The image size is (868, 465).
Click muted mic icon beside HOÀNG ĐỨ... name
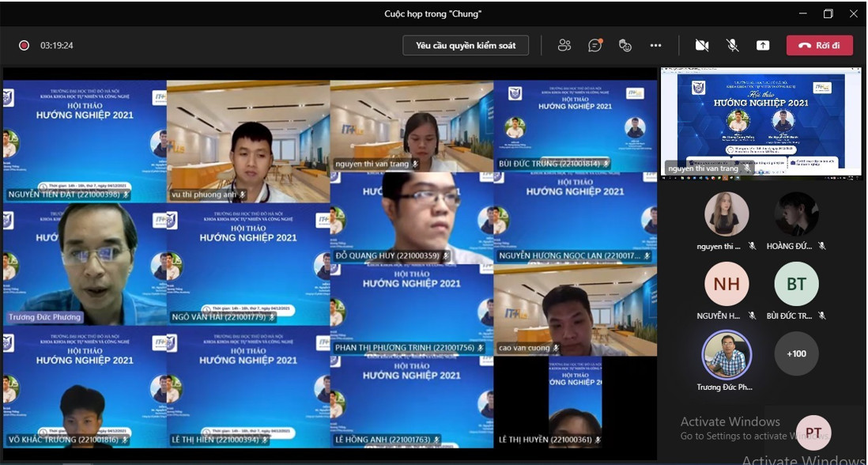coord(822,247)
